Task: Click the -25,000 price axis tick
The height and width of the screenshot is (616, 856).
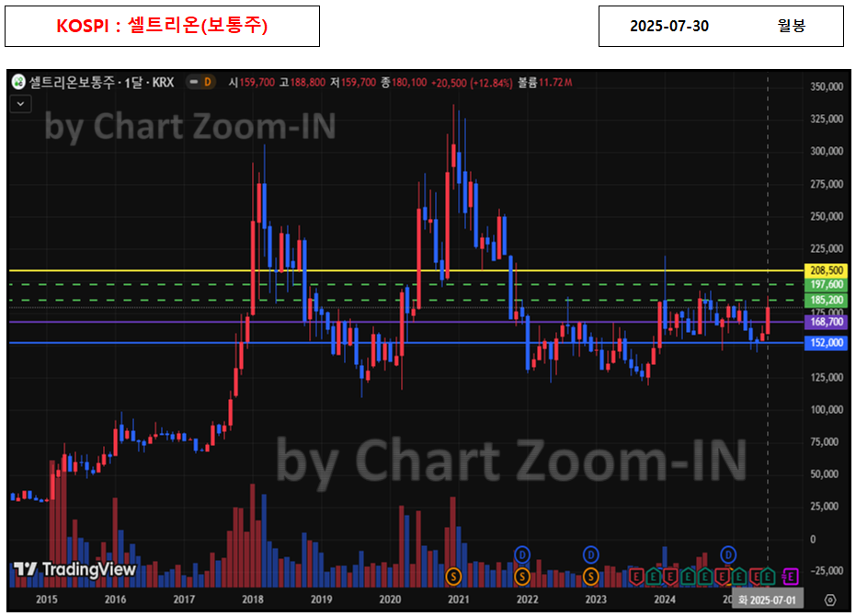Action: coord(827,571)
